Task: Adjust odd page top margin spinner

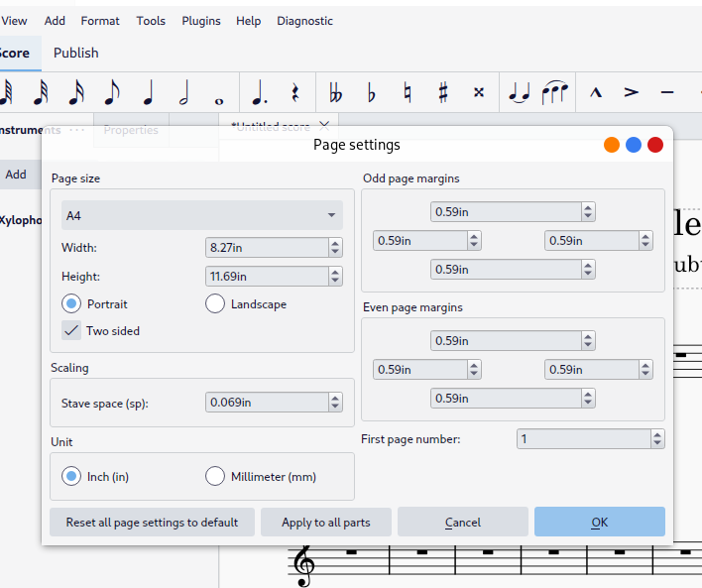Action: pos(588,212)
